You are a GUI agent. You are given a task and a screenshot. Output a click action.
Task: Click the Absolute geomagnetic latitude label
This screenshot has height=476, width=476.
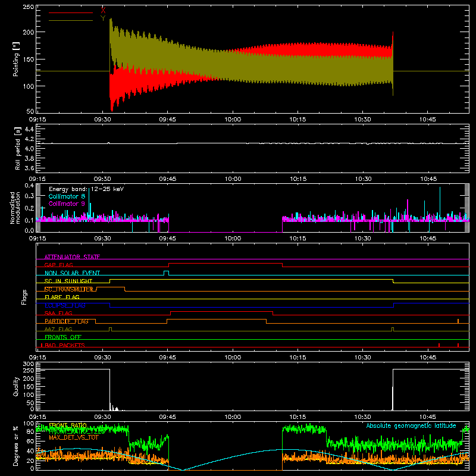(411, 425)
